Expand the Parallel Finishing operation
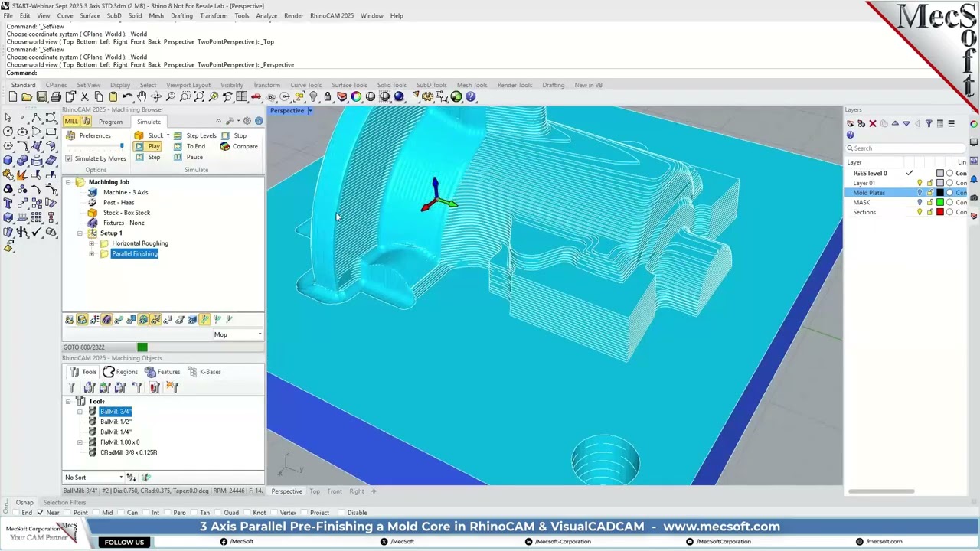The image size is (980, 551). [92, 253]
